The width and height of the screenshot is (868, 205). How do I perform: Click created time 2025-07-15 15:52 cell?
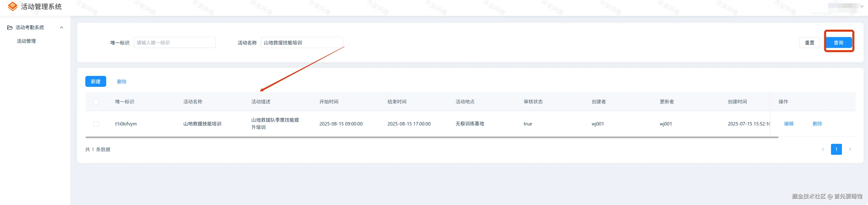pyautogui.click(x=749, y=124)
